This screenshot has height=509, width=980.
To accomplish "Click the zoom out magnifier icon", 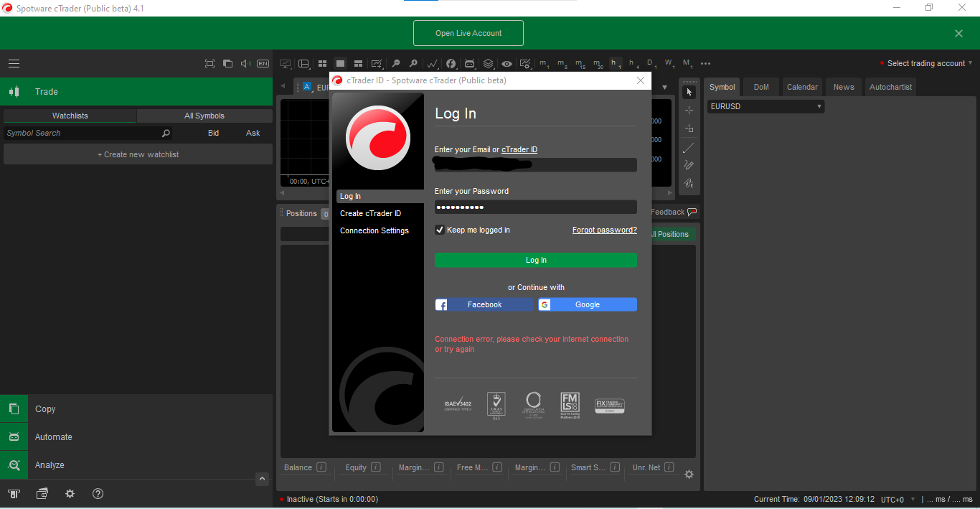I will (x=395, y=63).
